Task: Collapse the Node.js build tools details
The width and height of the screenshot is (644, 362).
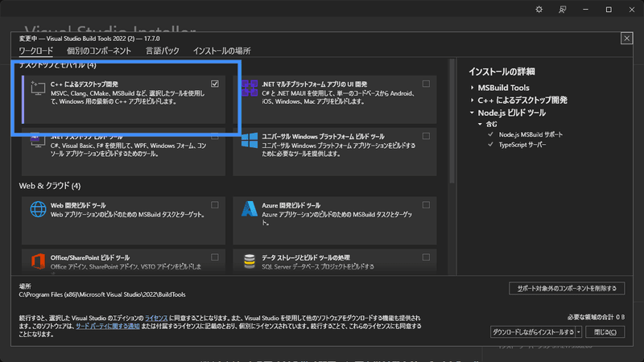Action: [473, 113]
